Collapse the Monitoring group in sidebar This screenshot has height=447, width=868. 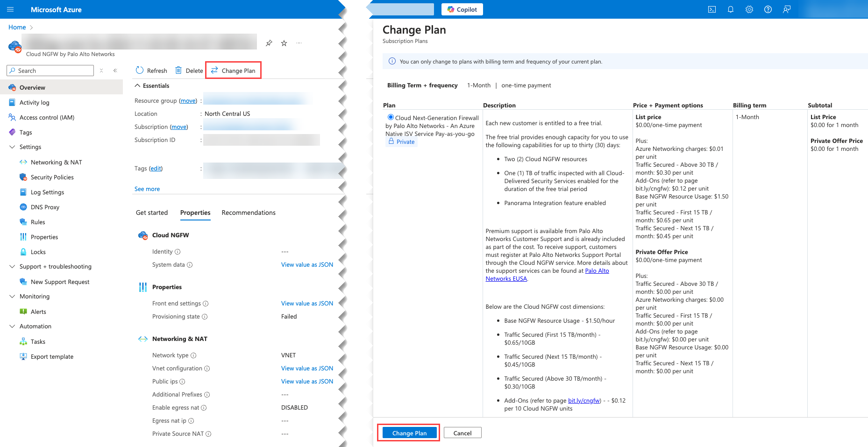coord(12,297)
